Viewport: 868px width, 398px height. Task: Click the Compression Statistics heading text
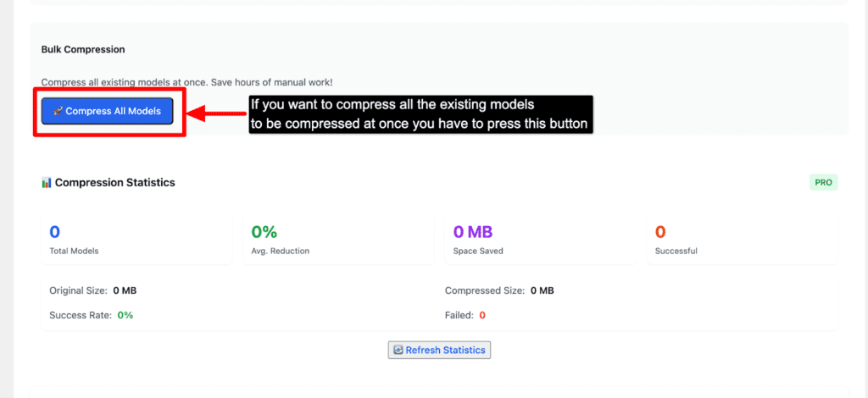(114, 183)
